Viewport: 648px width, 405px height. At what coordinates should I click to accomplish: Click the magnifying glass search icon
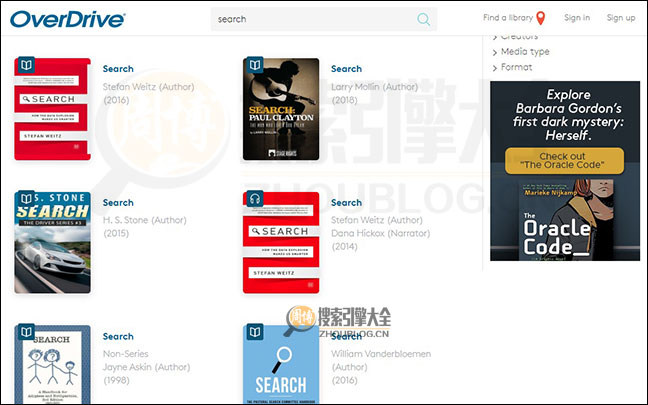423,19
